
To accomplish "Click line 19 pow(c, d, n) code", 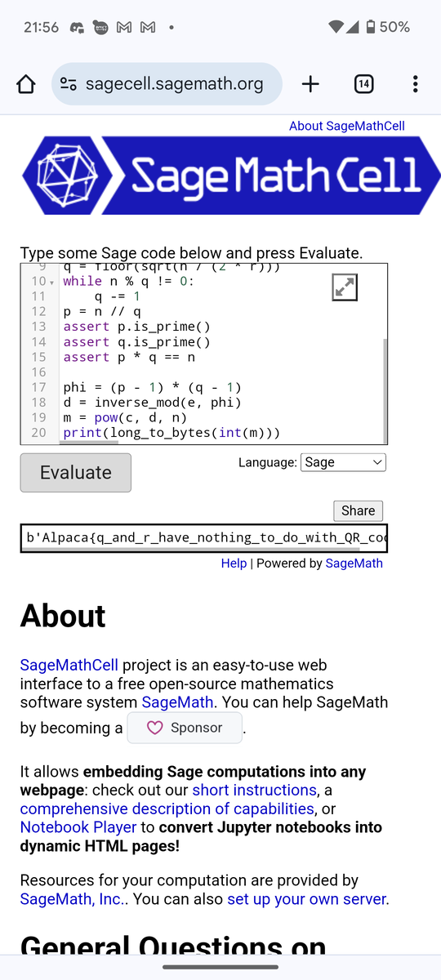I will click(x=125, y=417).
